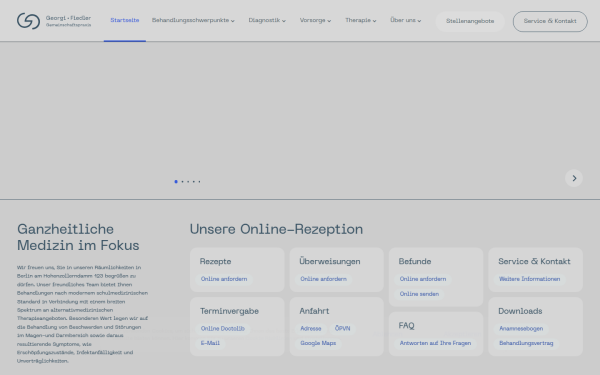Click the Georgi Fiedler practice logo
Image resolution: width=600 pixels, height=375 pixels.
coord(54,21)
